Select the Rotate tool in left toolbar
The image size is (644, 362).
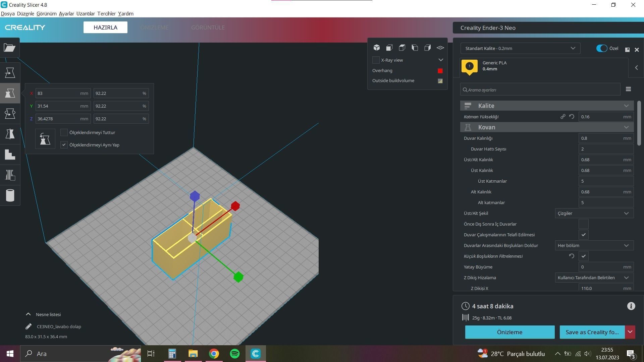10,114
